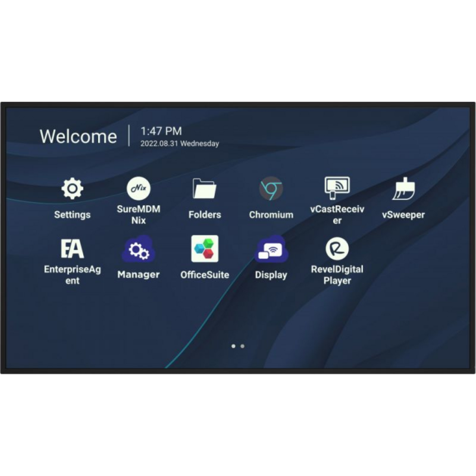The width and height of the screenshot is (476, 476).
Task: Open the Settings app
Action: coord(72,188)
